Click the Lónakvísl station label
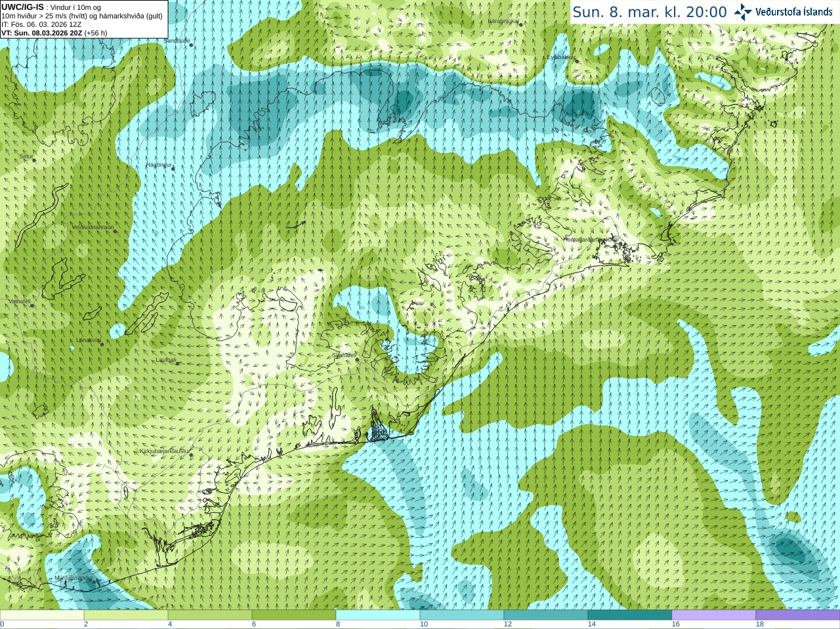 tap(89, 340)
